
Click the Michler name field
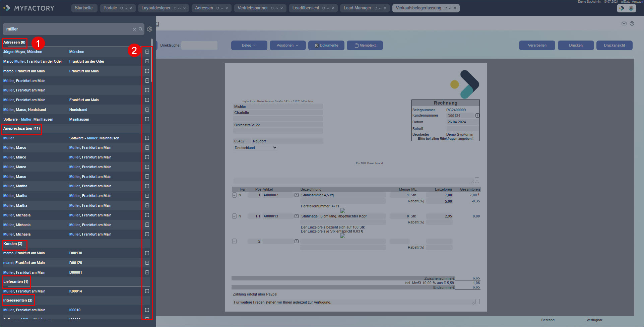278,107
